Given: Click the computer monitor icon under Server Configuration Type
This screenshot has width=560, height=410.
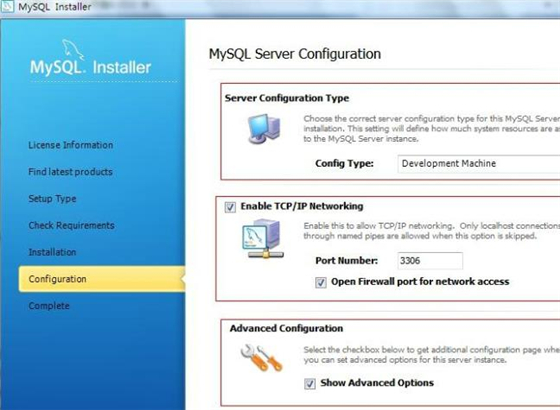Looking at the screenshot, I should [264, 129].
